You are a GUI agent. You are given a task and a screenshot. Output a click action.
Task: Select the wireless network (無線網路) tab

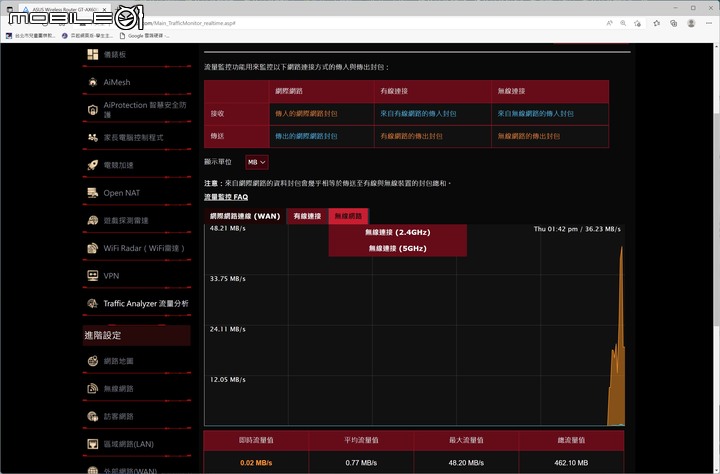(348, 216)
